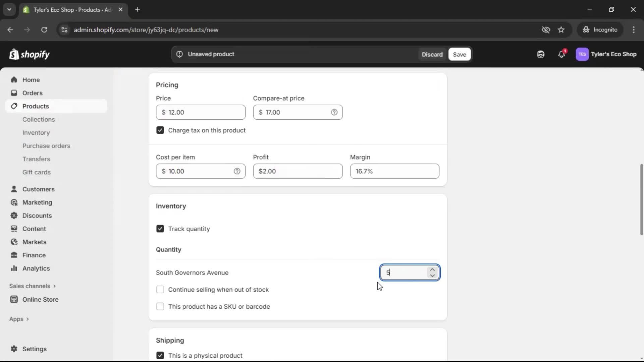The image size is (644, 362).
Task: Open Shopify notifications bell
Action: coord(562,54)
